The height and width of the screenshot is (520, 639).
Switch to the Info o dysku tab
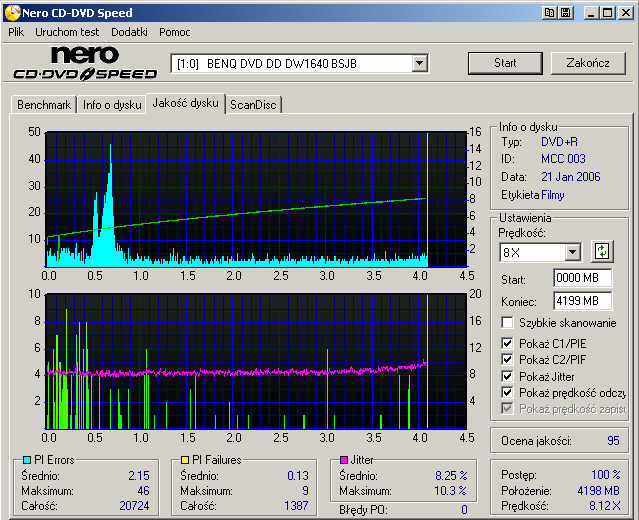point(112,105)
